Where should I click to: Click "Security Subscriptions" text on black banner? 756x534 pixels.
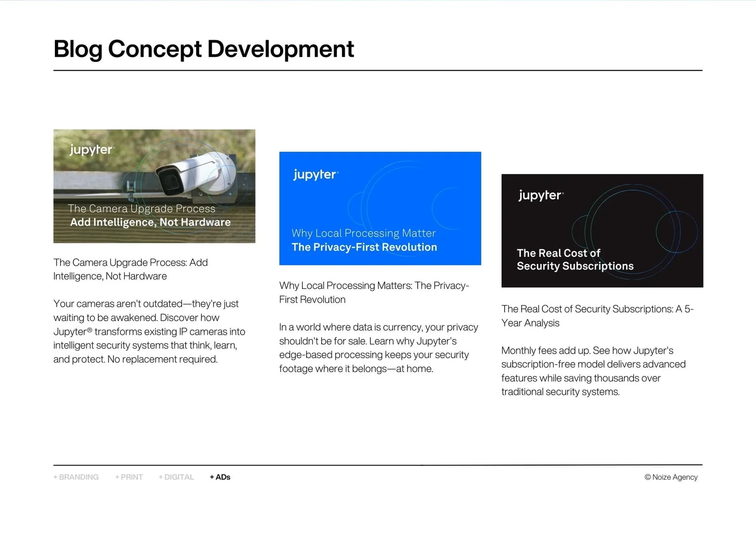[575, 266]
